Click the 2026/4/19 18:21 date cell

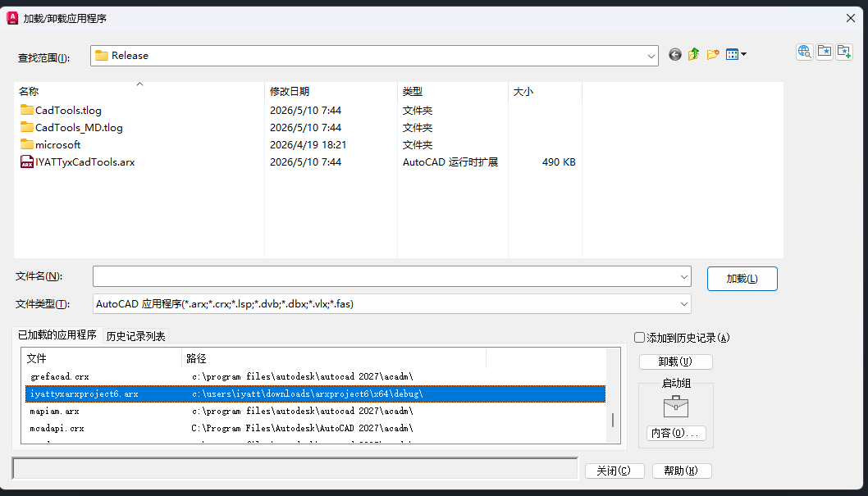click(308, 145)
